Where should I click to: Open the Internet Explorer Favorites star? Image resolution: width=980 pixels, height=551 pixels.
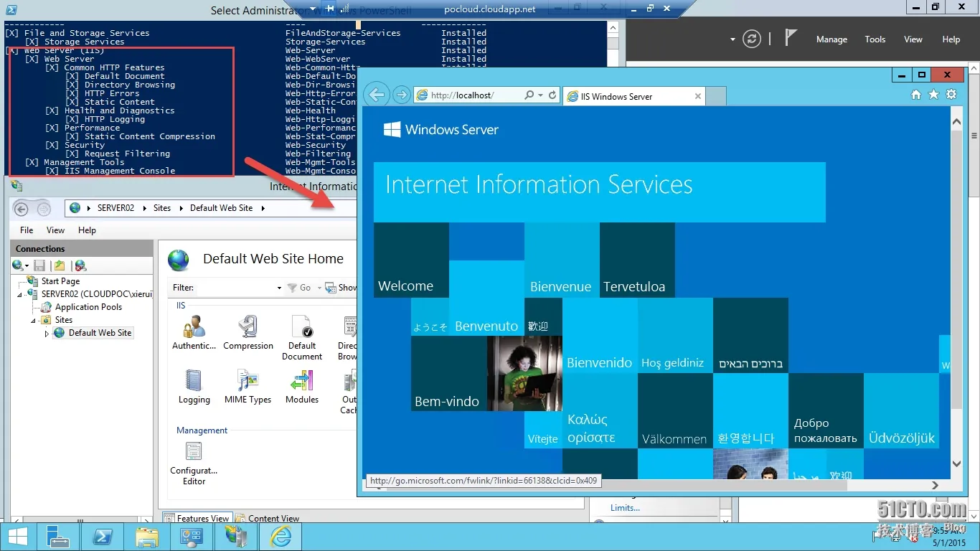coord(933,95)
